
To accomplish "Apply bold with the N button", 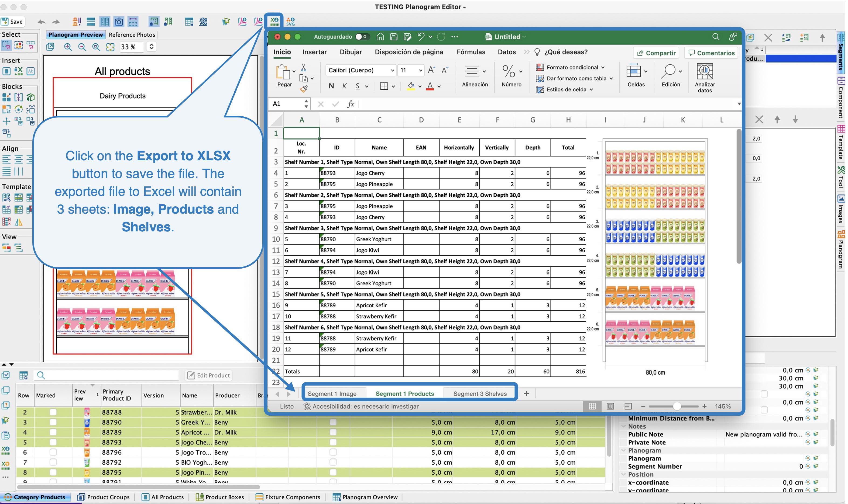I will point(331,86).
